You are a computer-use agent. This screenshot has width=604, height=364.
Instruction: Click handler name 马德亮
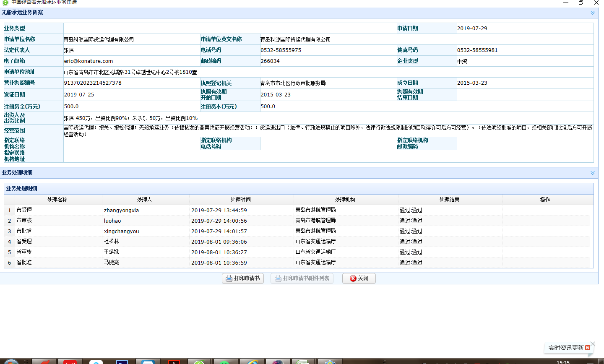(x=112, y=263)
